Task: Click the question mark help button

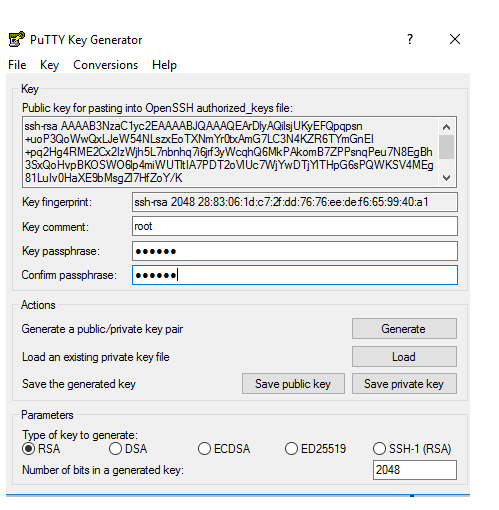Action: [410, 39]
